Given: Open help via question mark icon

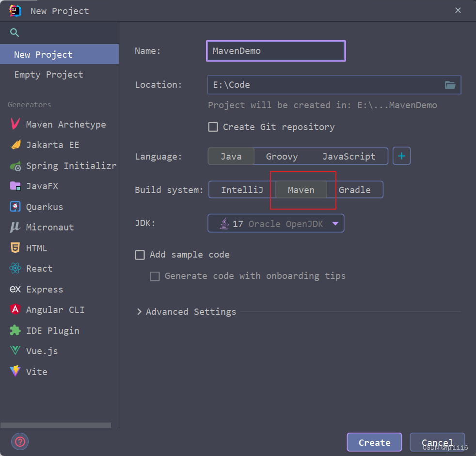Looking at the screenshot, I should point(20,442).
